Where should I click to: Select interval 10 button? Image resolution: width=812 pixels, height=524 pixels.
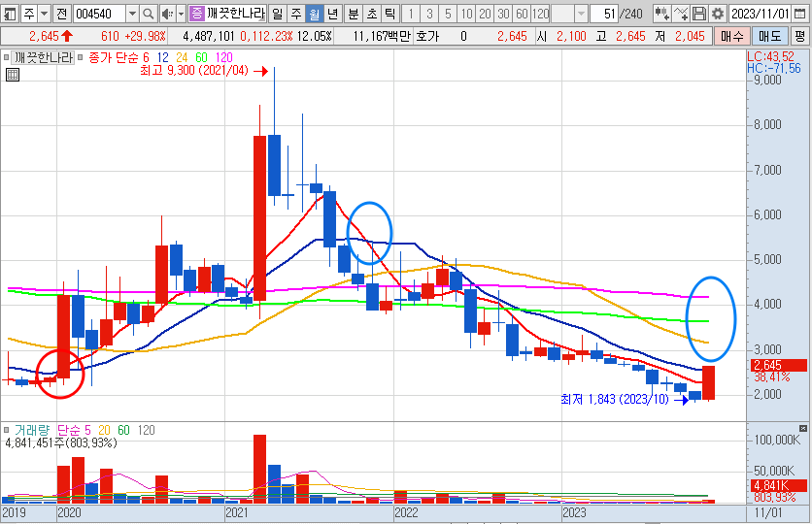466,14
